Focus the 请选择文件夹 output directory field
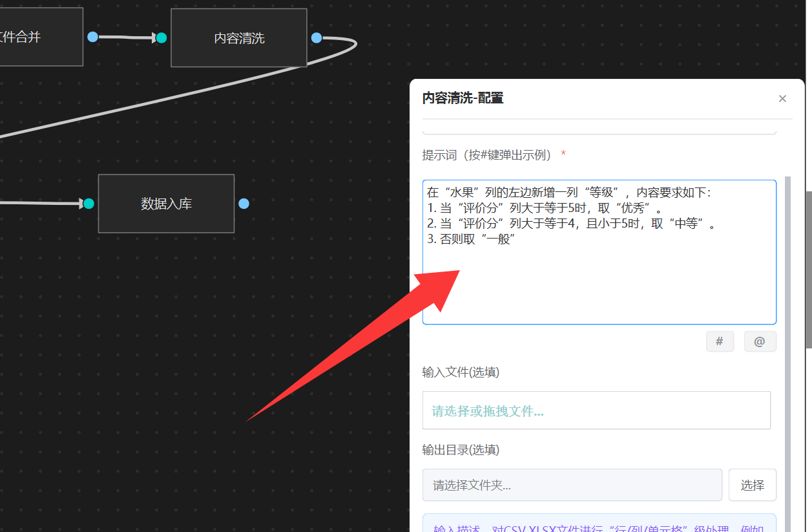Viewport: 812px width, 532px height. click(x=572, y=485)
